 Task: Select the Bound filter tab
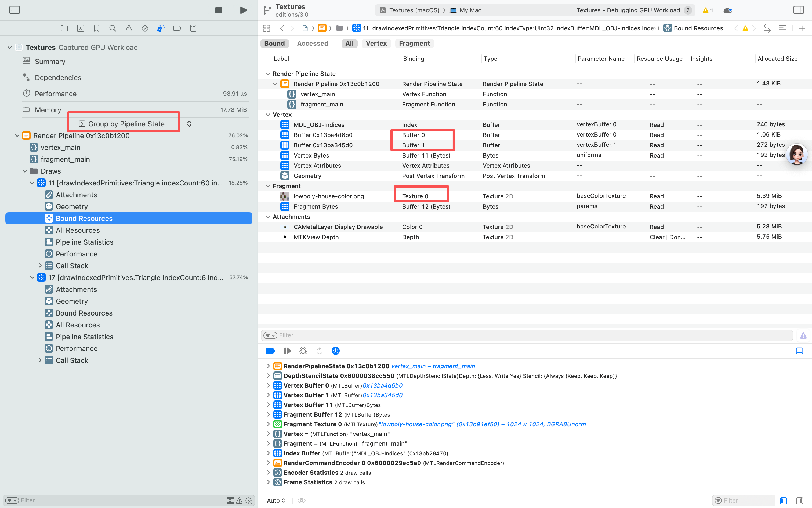(x=274, y=43)
